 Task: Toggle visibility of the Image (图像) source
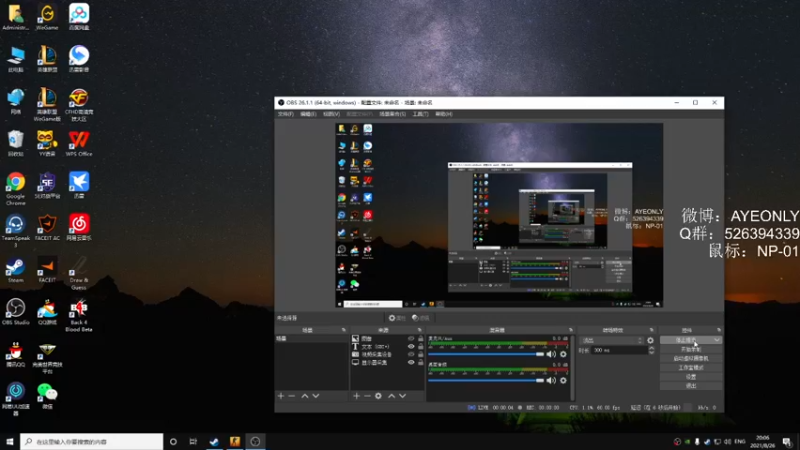pyautogui.click(x=411, y=339)
